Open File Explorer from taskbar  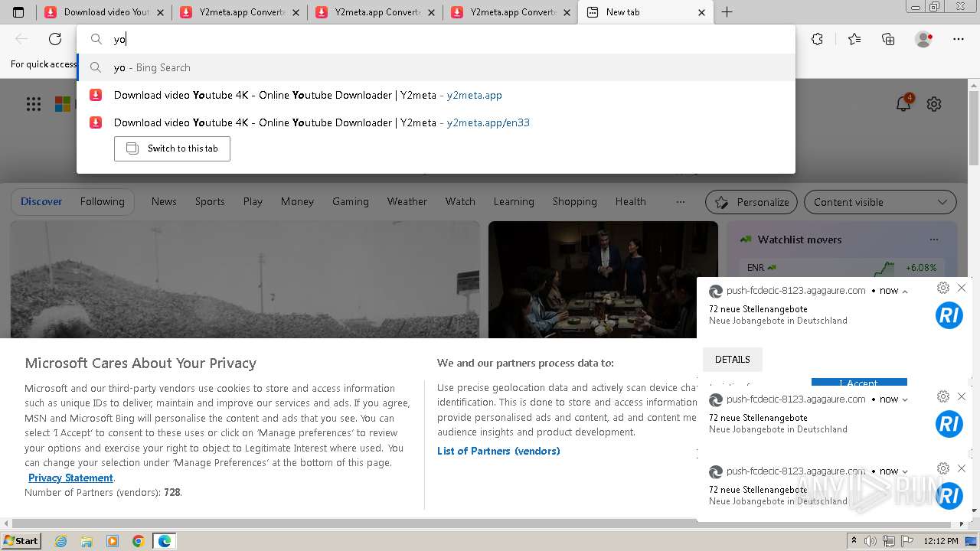coord(87,541)
